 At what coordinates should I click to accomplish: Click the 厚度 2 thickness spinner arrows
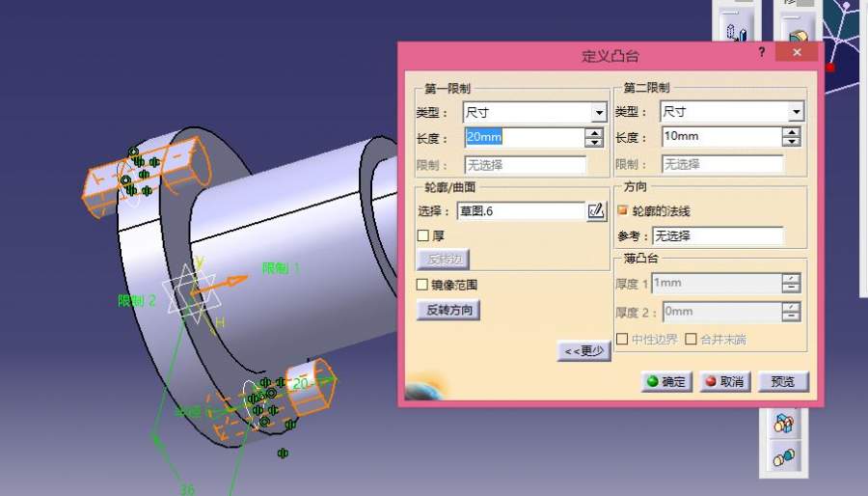(792, 313)
